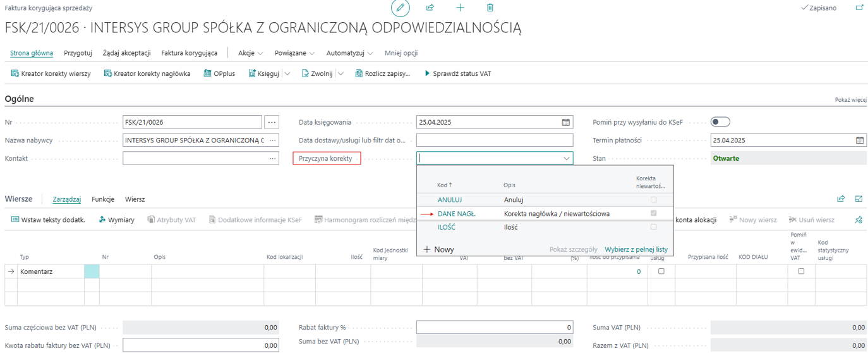Click Wybierz z pełnej listy link
The width and height of the screenshot is (868, 353).
coord(636,249)
